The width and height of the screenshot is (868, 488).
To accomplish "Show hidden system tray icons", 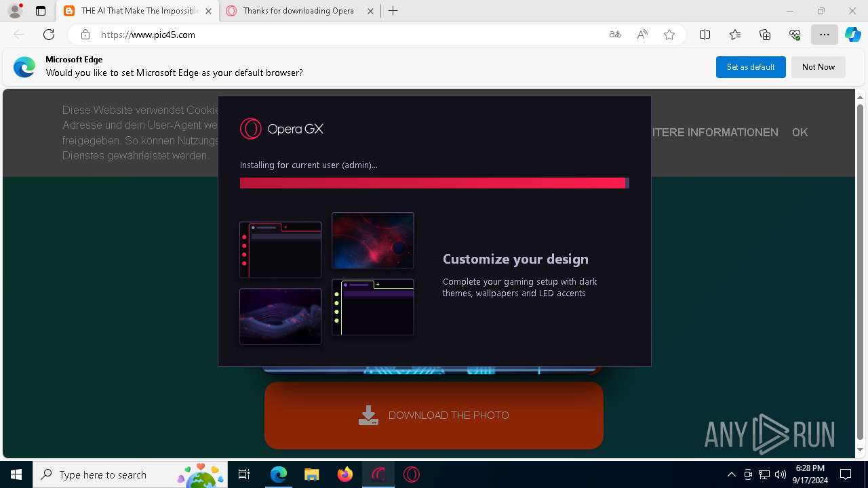I will 731,474.
